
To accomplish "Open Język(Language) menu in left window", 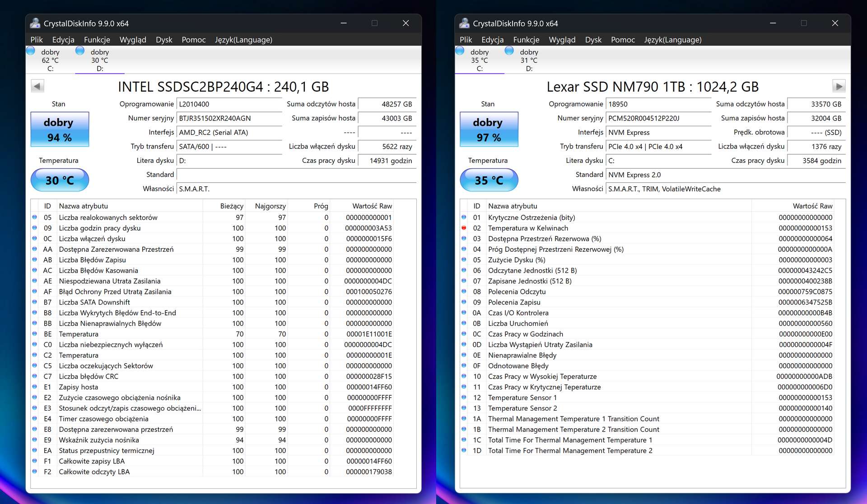I will pos(243,40).
